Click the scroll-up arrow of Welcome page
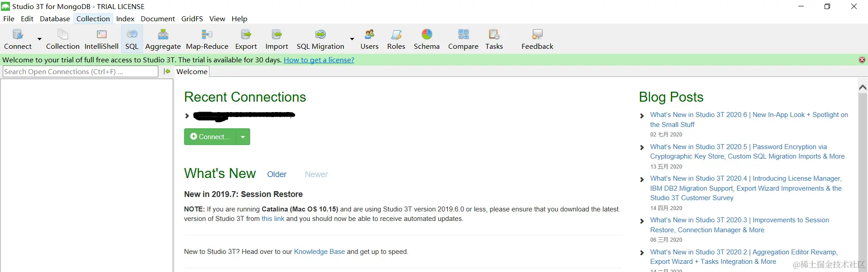Screen dimensions: 868x272 [863, 87]
